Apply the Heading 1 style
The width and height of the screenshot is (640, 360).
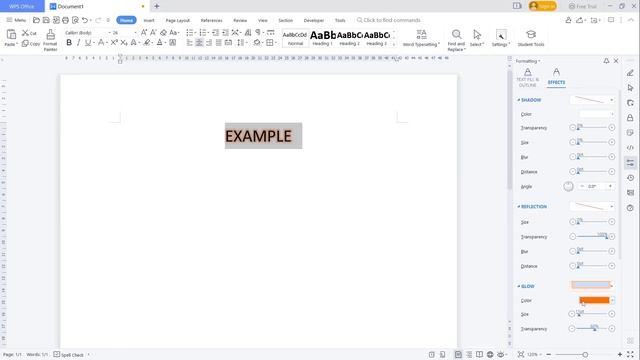[322, 38]
